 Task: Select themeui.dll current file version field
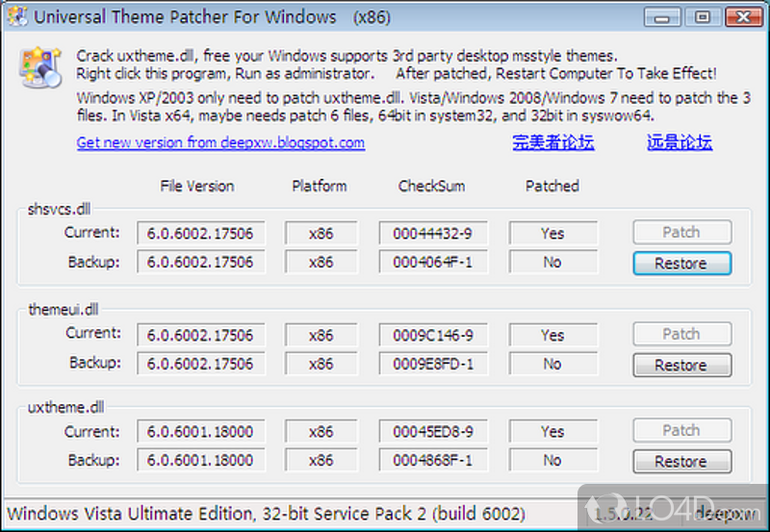201,335
